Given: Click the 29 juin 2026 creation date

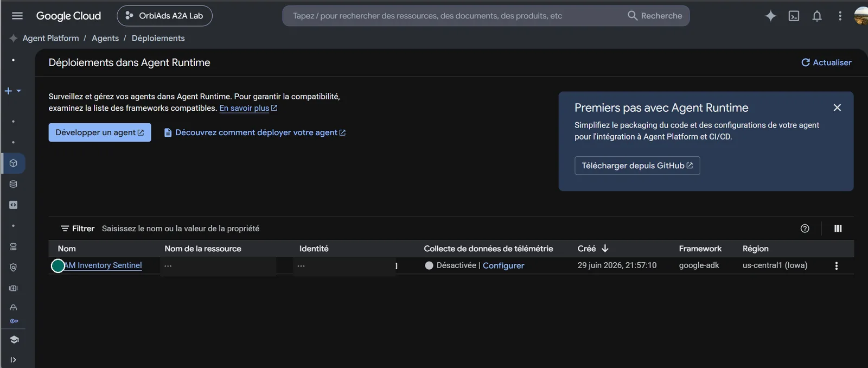Looking at the screenshot, I should (x=617, y=265).
